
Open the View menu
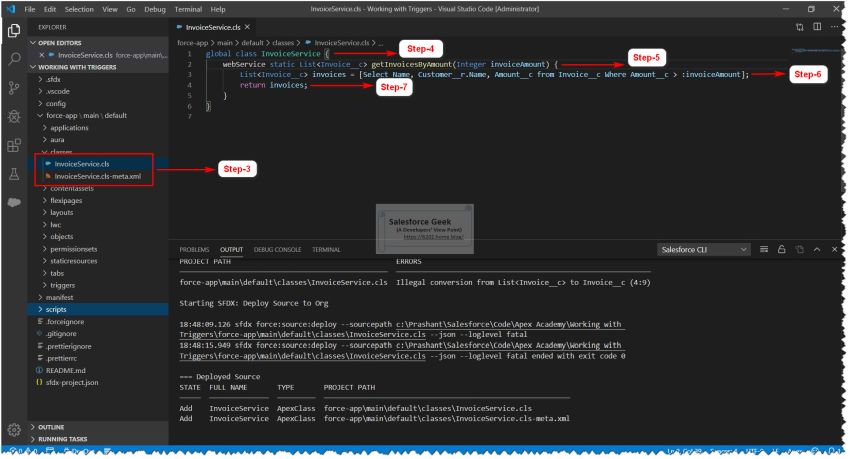110,9
